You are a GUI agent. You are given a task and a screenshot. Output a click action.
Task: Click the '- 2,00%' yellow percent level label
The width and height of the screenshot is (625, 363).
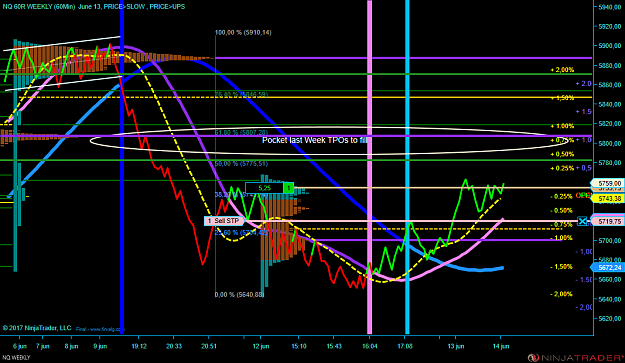(562, 294)
